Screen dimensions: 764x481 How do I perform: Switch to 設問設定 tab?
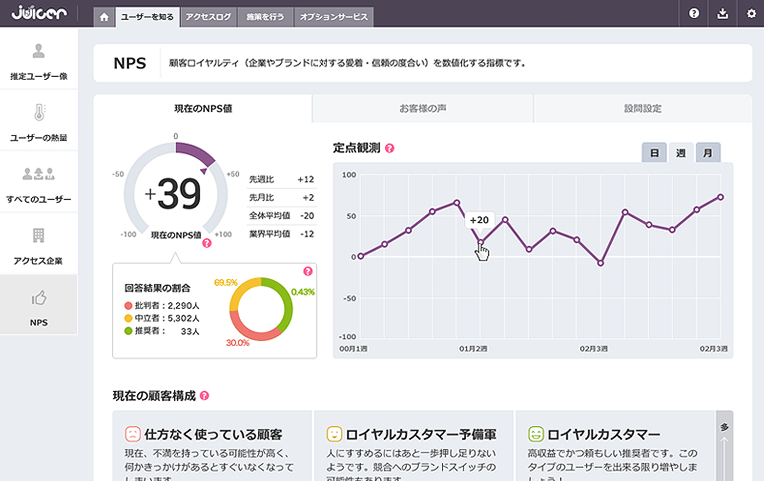pyautogui.click(x=642, y=108)
